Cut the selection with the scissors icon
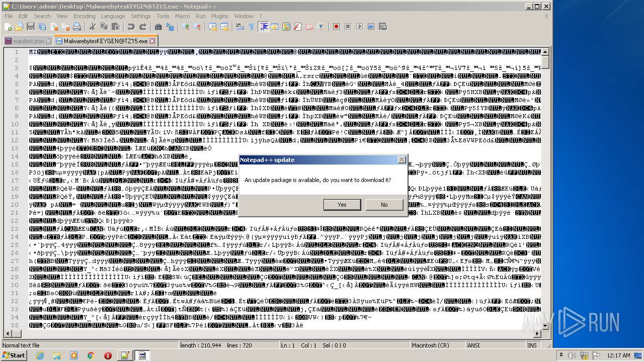Screen dimensions: 644x362 (92, 27)
